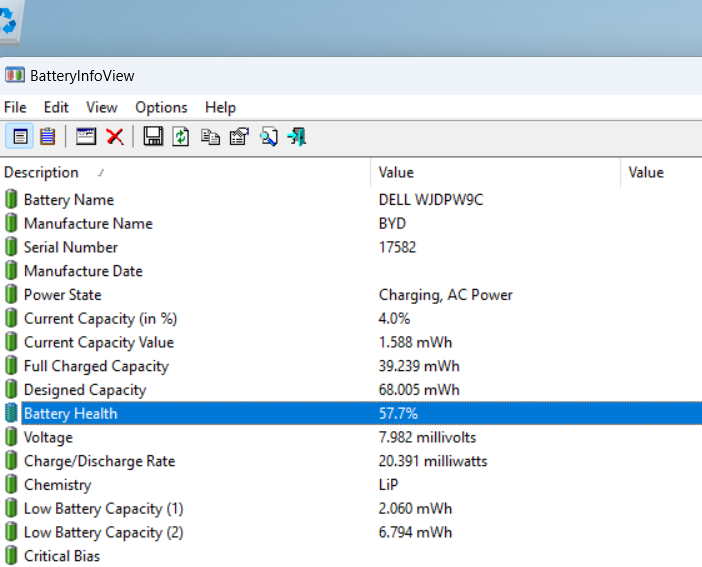Click battery icon beside Manufacture Date

(11, 271)
